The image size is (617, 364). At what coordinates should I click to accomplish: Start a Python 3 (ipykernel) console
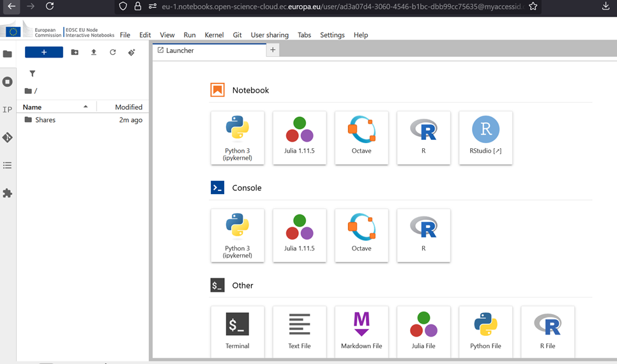point(237,235)
